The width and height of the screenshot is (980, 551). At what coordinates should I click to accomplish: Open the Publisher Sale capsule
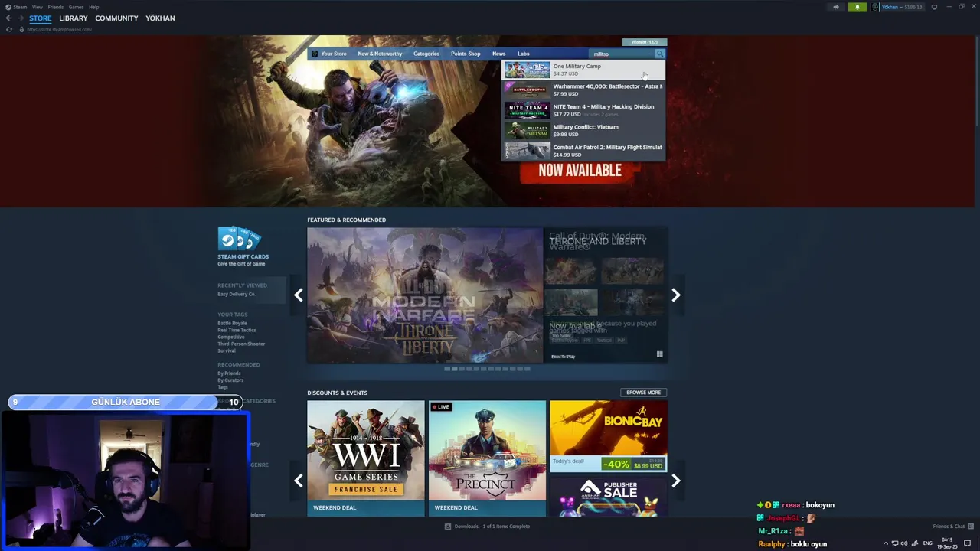click(x=608, y=496)
